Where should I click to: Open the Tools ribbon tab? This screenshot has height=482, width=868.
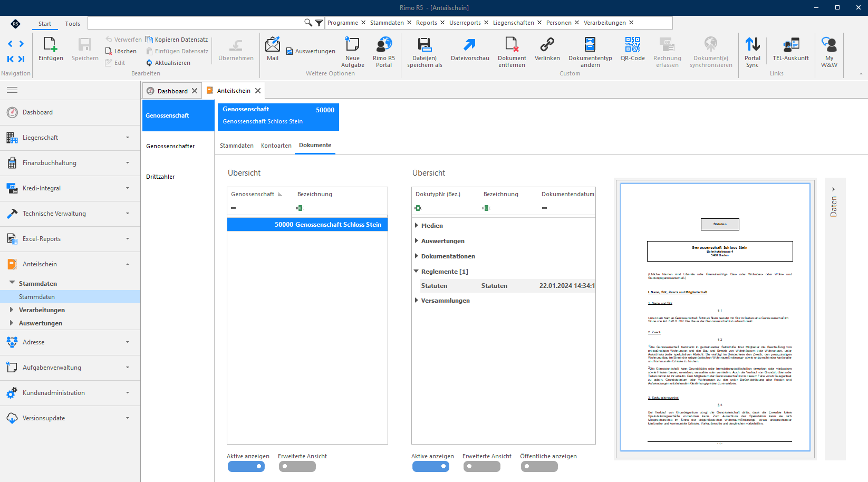73,24
